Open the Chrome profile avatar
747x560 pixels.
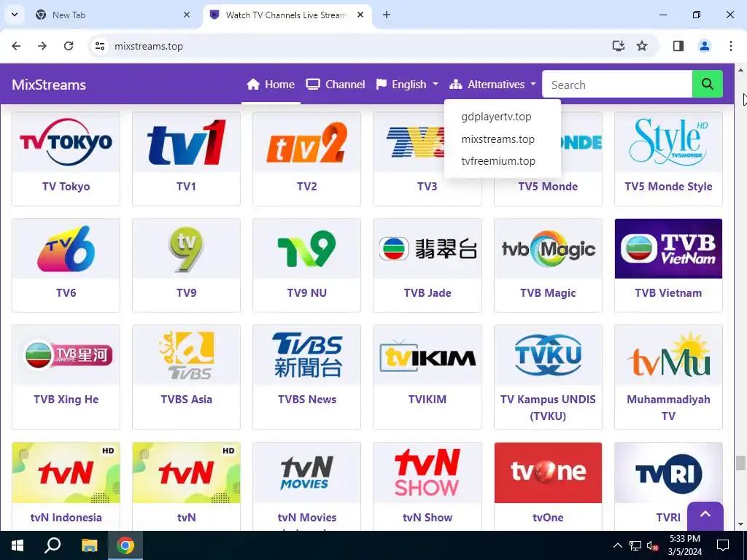point(705,46)
